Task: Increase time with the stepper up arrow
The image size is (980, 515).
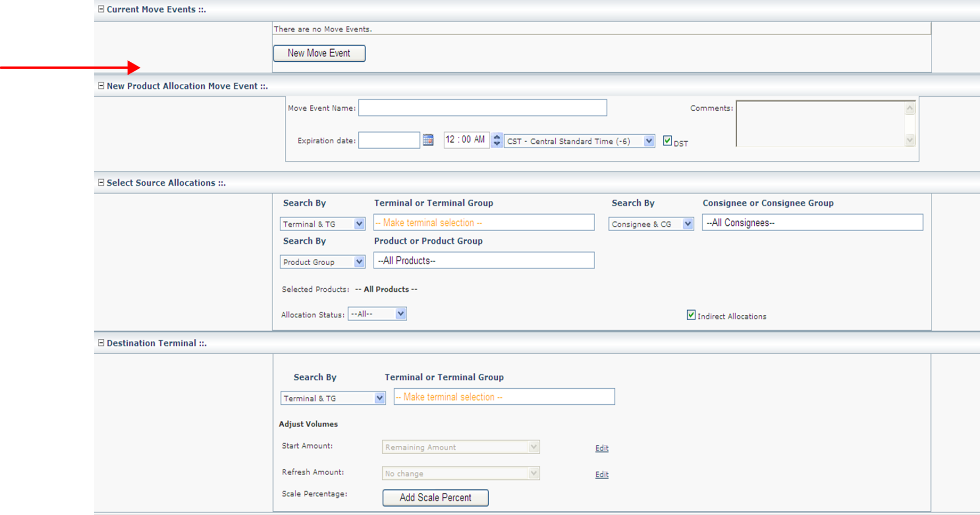Action: pos(497,137)
